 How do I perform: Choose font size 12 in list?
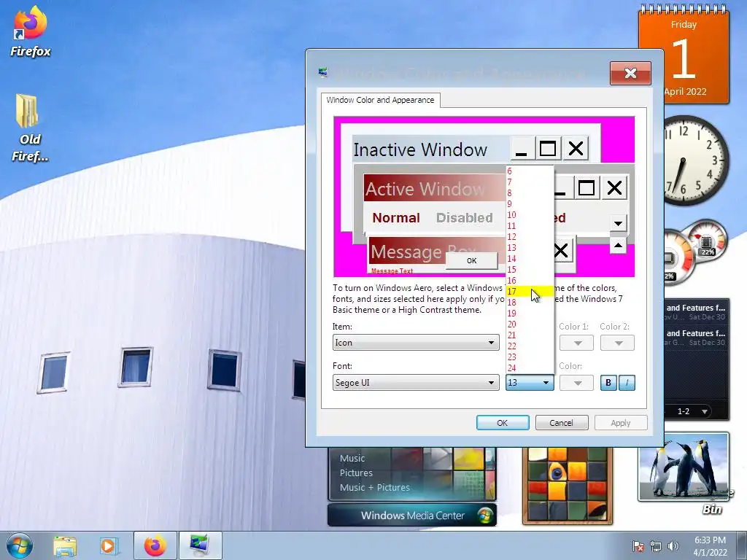pos(530,237)
